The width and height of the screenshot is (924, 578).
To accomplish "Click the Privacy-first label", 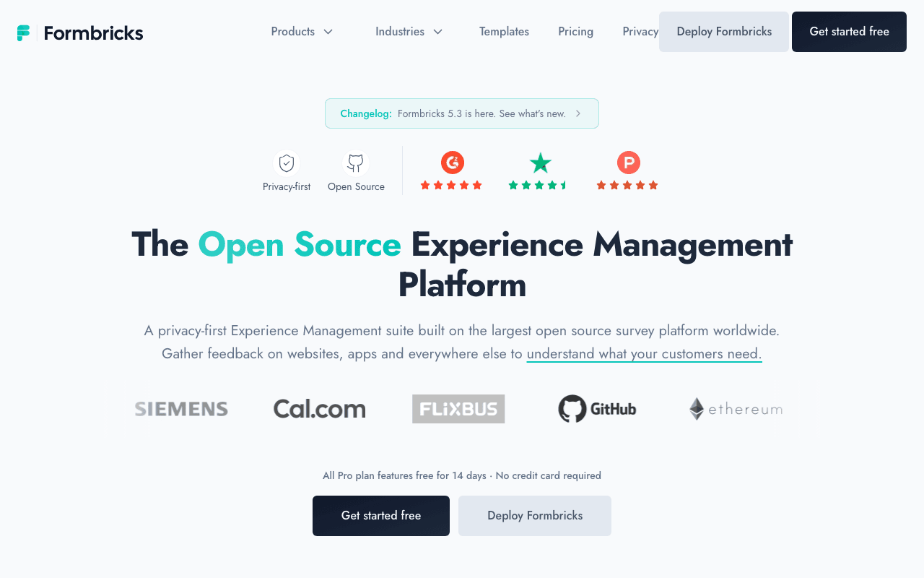I will [x=287, y=186].
